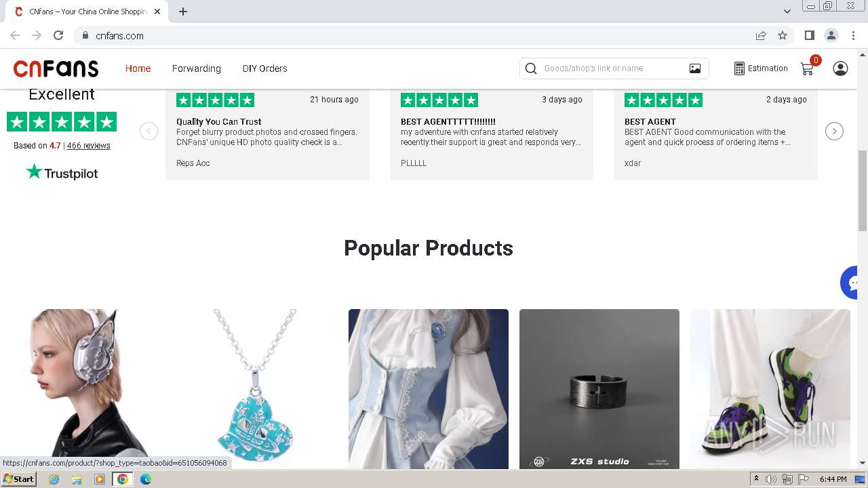The height and width of the screenshot is (488, 868).
Task: Show previous Trustpilot review
Action: click(149, 131)
